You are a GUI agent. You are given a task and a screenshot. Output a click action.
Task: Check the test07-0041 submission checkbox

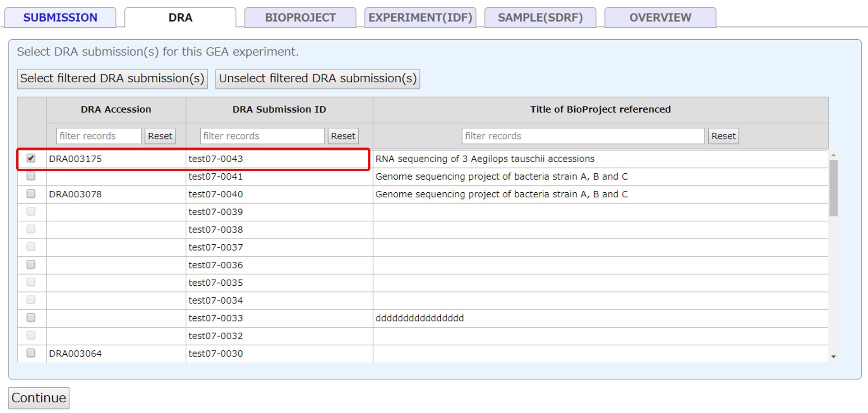(31, 176)
